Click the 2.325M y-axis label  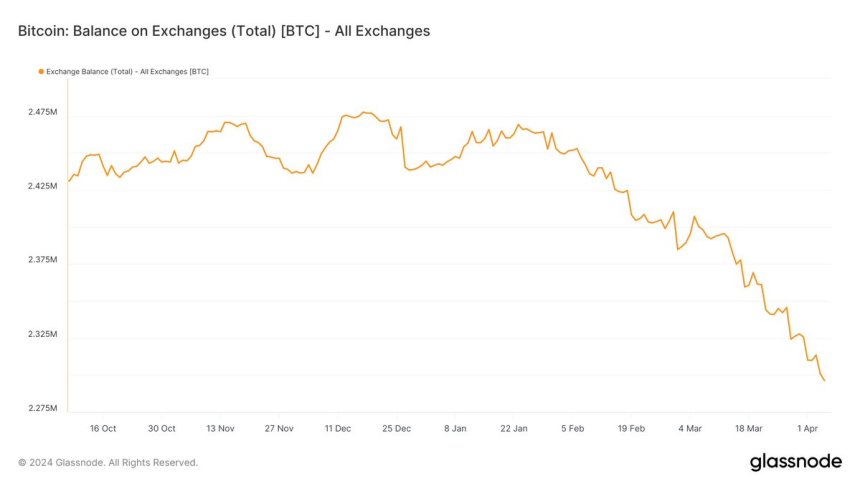(x=43, y=334)
